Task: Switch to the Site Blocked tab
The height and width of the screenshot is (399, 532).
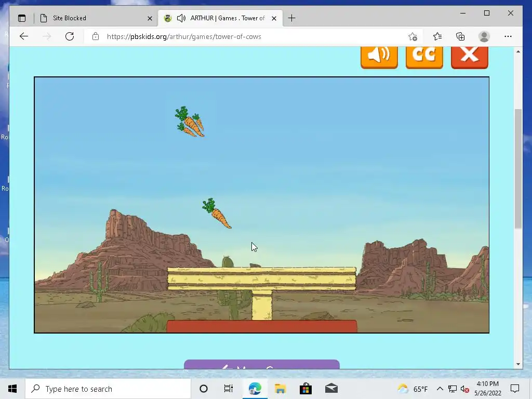Action: point(96,18)
